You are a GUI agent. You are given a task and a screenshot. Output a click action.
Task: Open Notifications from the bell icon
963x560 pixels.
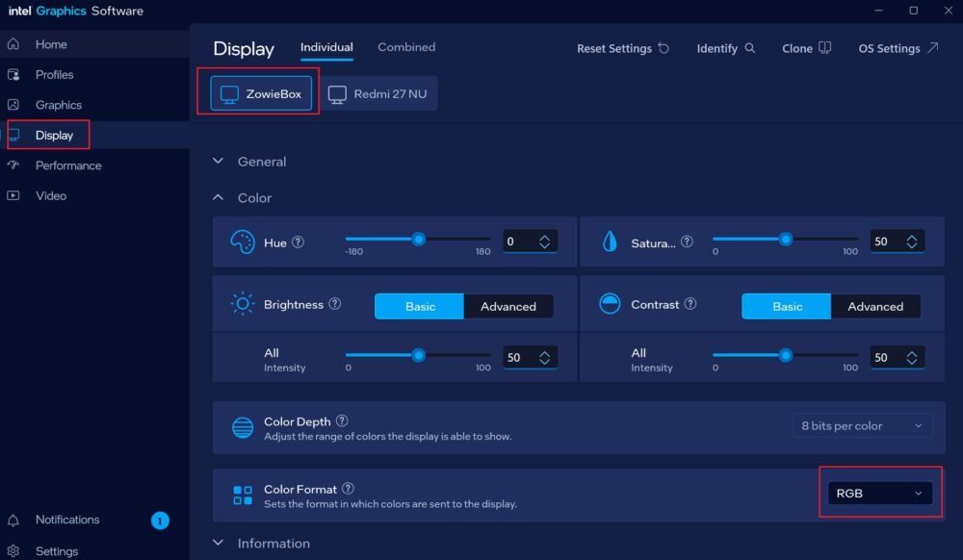click(13, 521)
